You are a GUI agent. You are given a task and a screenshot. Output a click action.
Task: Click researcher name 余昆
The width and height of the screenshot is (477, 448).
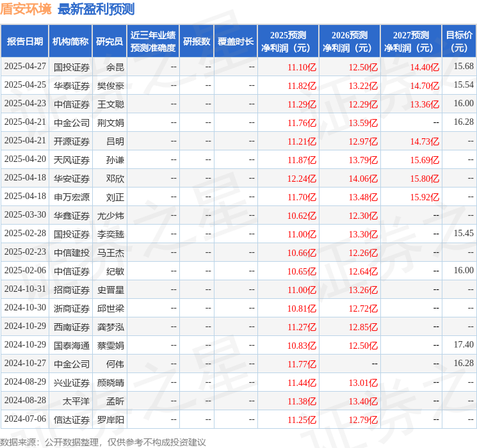115,67
